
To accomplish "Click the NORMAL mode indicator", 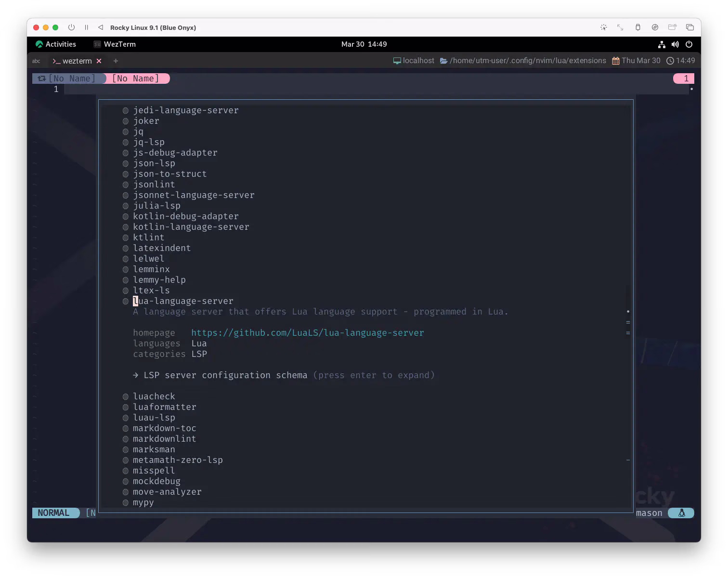I will [55, 513].
